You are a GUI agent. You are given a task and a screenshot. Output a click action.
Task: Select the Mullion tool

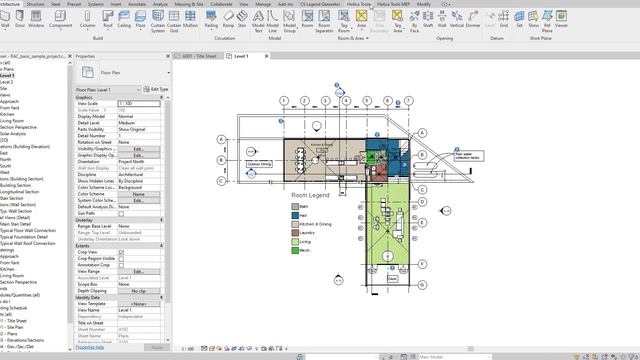190,19
